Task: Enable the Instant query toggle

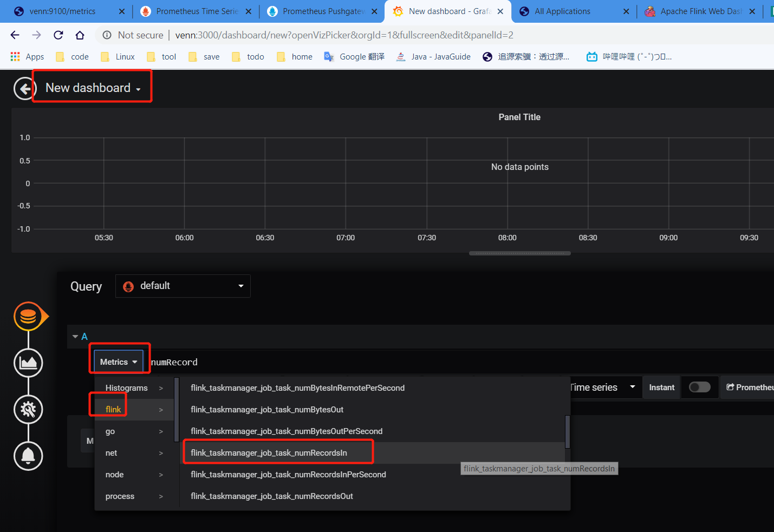Action: [x=699, y=387]
